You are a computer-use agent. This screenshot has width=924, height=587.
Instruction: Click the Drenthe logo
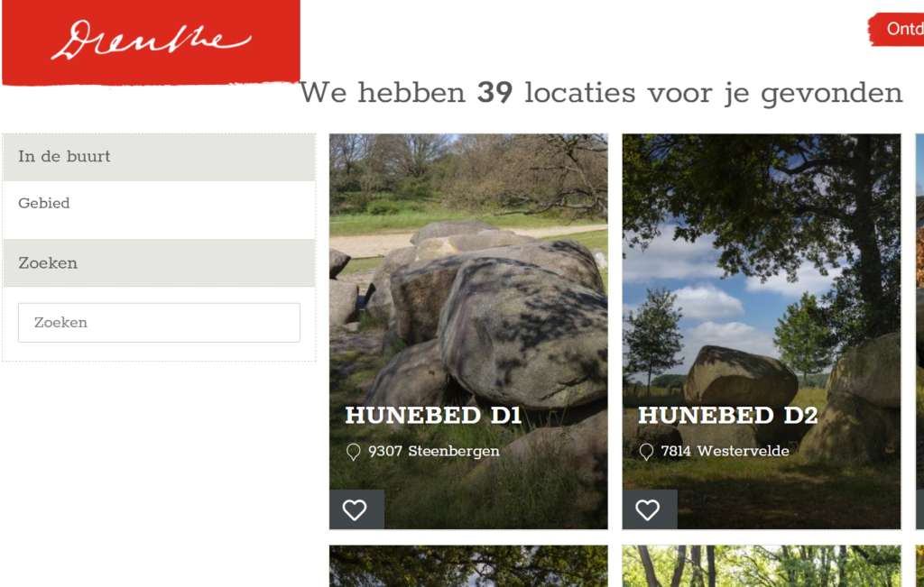click(151, 41)
